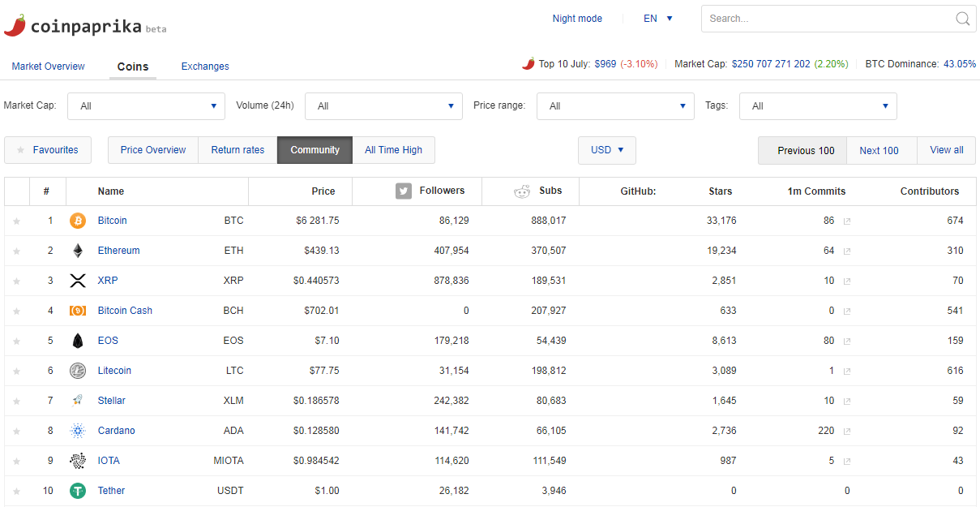The width and height of the screenshot is (980, 507).
Task: Show the Favourites list
Action: [48, 150]
